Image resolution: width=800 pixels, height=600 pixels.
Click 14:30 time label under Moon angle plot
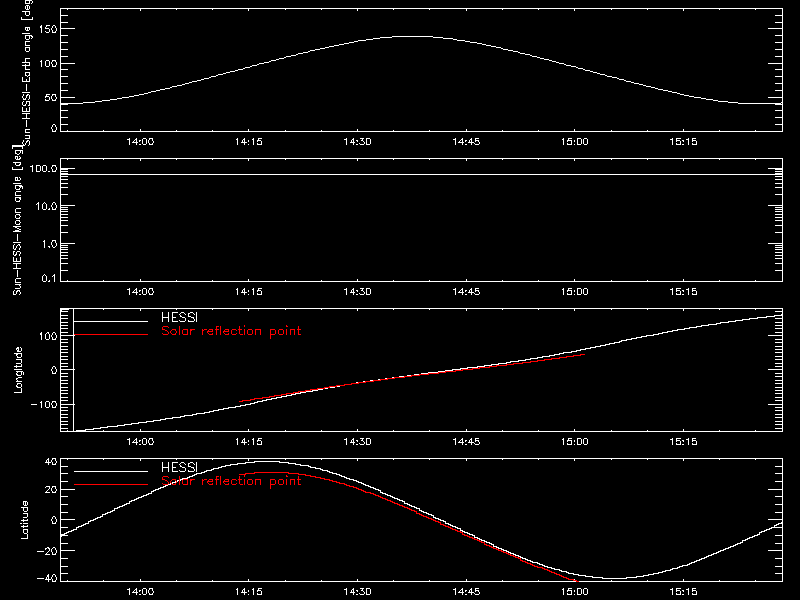point(357,292)
